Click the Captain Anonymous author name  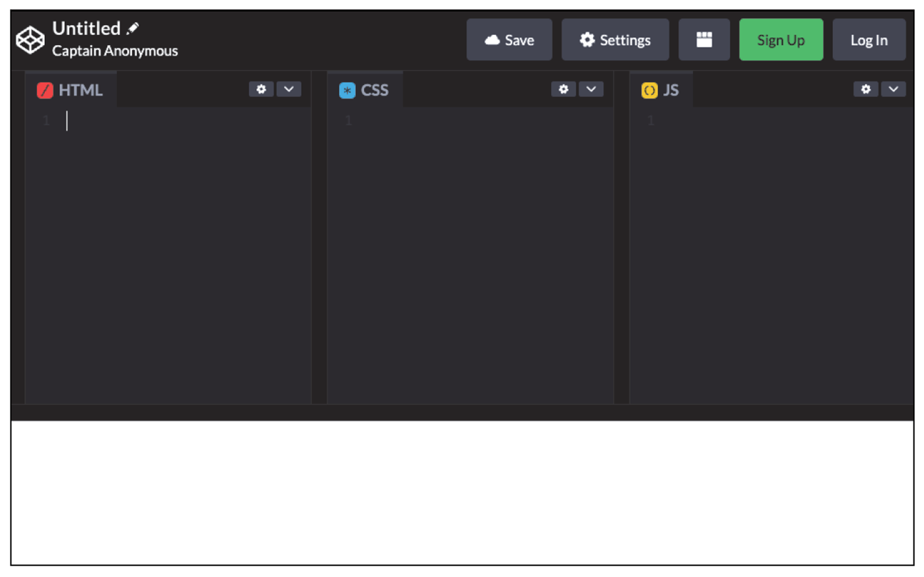(x=116, y=50)
